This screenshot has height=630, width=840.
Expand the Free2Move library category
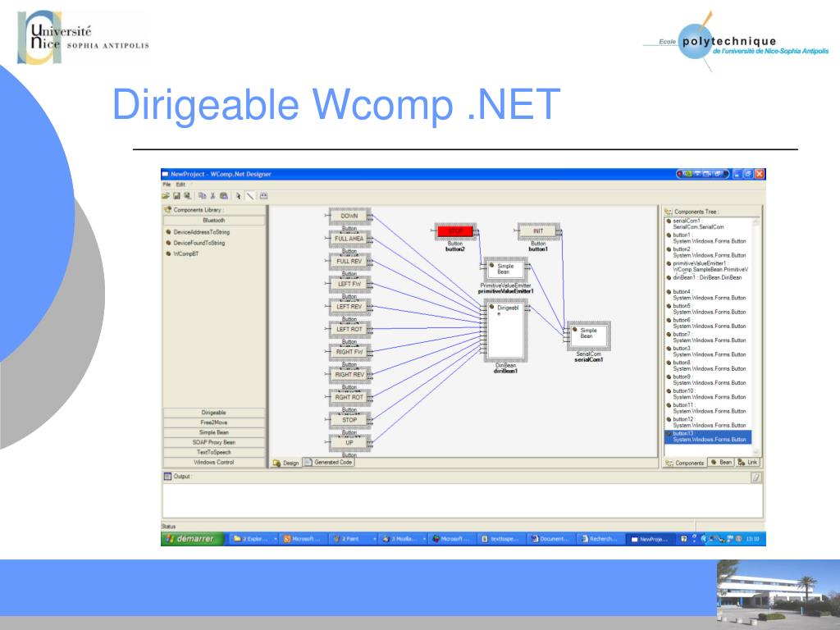pyautogui.click(x=214, y=422)
